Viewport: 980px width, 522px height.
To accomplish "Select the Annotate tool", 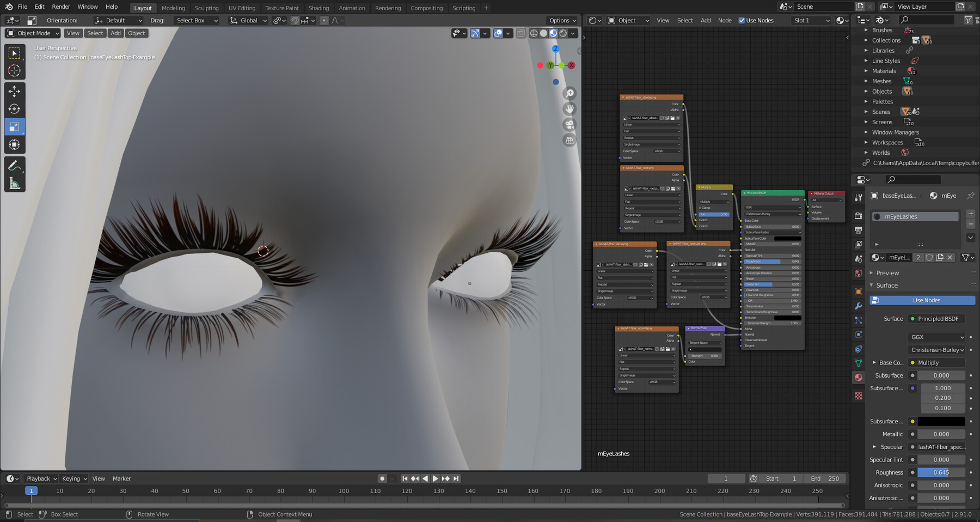I will [x=15, y=166].
